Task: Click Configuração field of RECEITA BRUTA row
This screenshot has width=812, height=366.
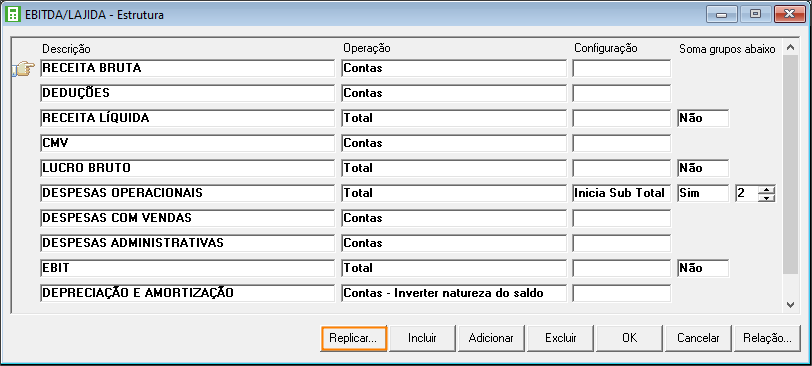Action: click(621, 68)
